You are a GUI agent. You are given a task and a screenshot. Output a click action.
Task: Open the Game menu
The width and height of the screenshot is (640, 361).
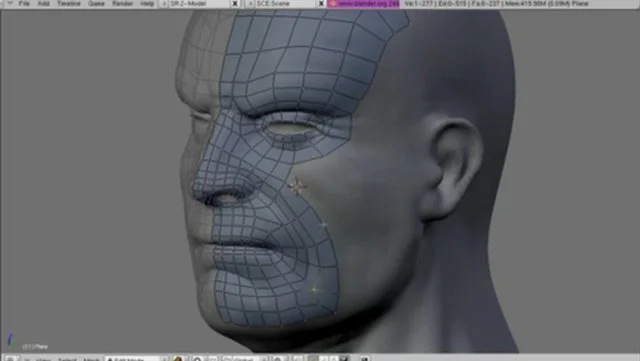[96, 3]
